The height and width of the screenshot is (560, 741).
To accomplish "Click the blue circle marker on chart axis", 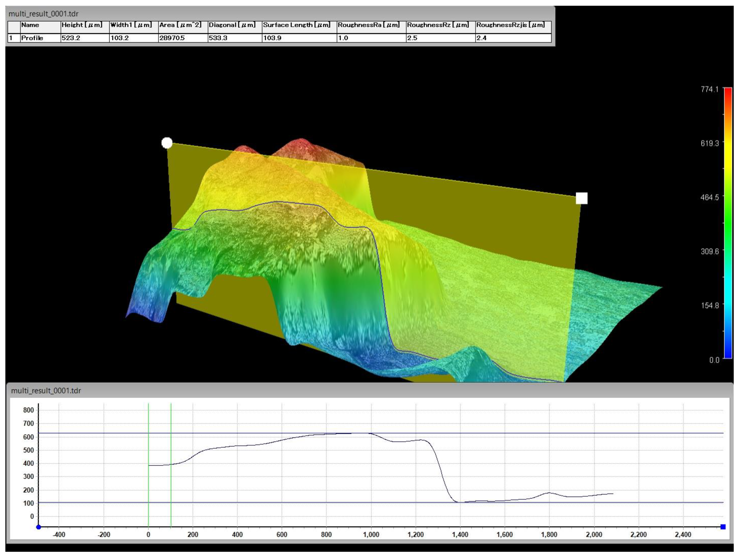I will pos(38,527).
